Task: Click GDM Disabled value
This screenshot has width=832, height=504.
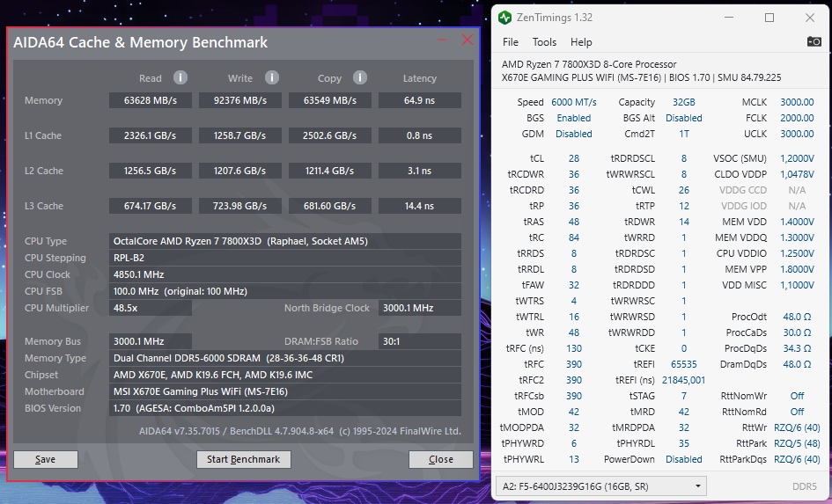Action: [573, 134]
